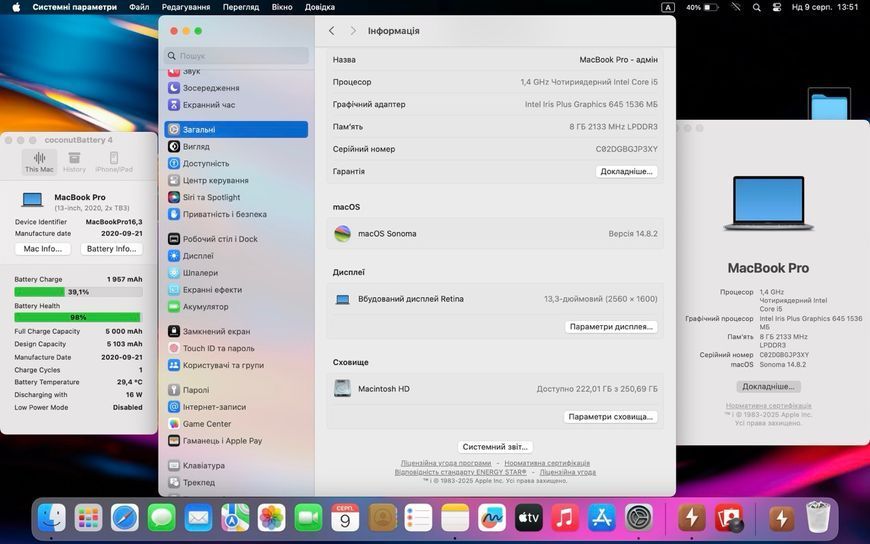870x544 pixels.
Task: Open Messages app in Dock
Action: click(x=161, y=517)
